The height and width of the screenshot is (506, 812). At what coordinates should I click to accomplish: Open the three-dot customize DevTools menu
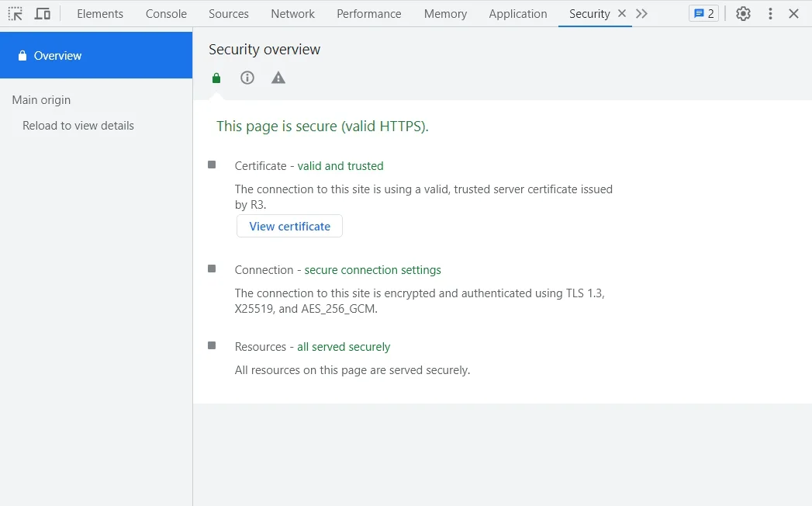point(769,14)
